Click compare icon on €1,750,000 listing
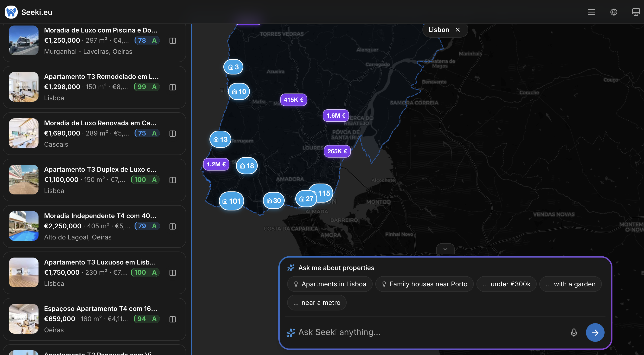The height and width of the screenshot is (355, 644). [173, 273]
